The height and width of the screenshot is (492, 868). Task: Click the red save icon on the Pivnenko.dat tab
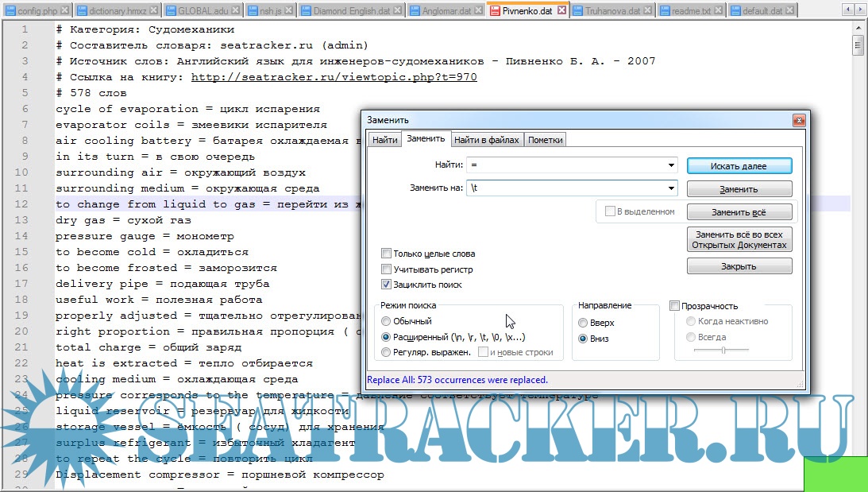coord(495,11)
